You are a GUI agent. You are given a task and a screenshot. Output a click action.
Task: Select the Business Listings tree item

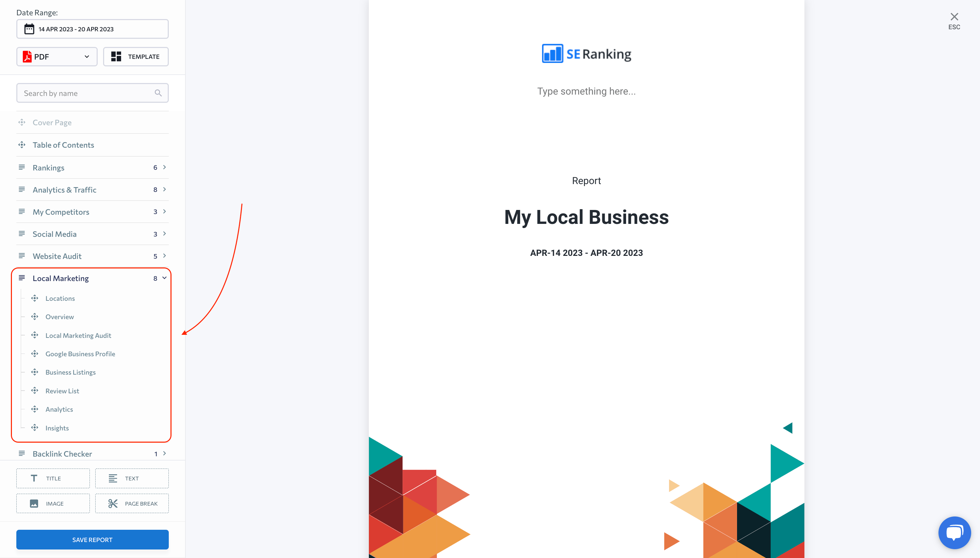point(70,372)
